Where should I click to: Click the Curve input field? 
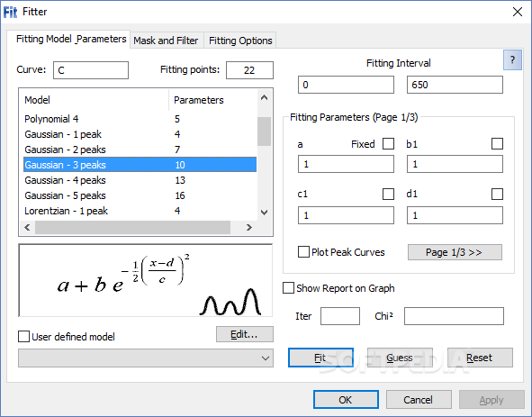pos(91,70)
